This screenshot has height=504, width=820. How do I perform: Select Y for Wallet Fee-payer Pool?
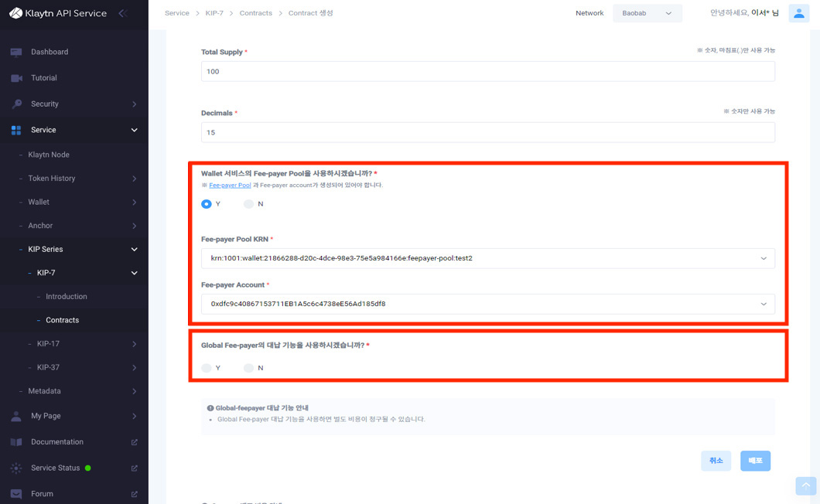(x=207, y=204)
